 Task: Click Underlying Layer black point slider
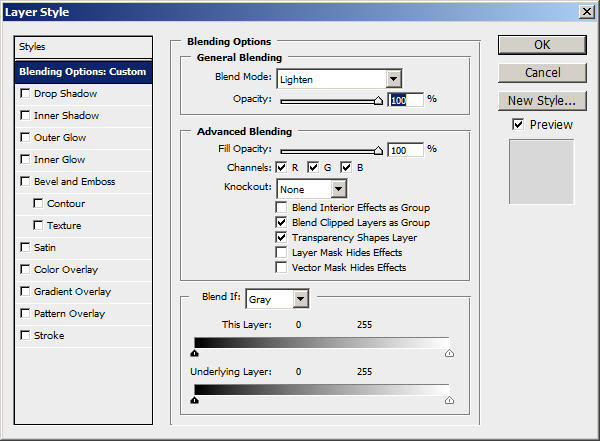(194, 400)
